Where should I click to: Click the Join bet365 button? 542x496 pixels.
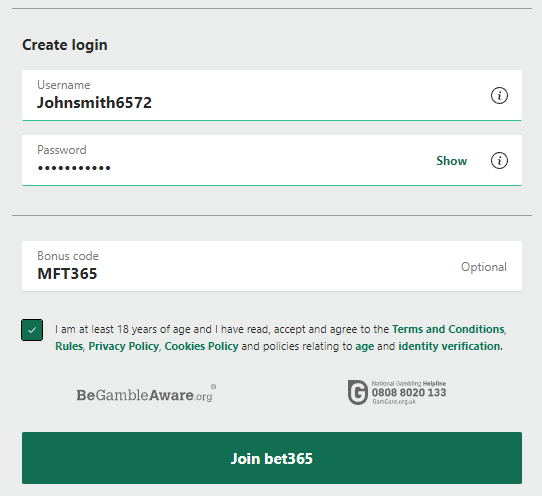[272, 458]
